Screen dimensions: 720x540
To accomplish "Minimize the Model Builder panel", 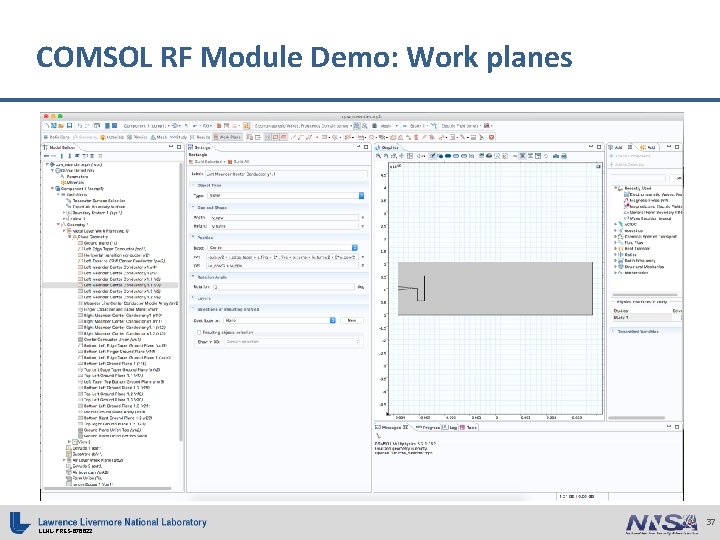I will click(171, 147).
